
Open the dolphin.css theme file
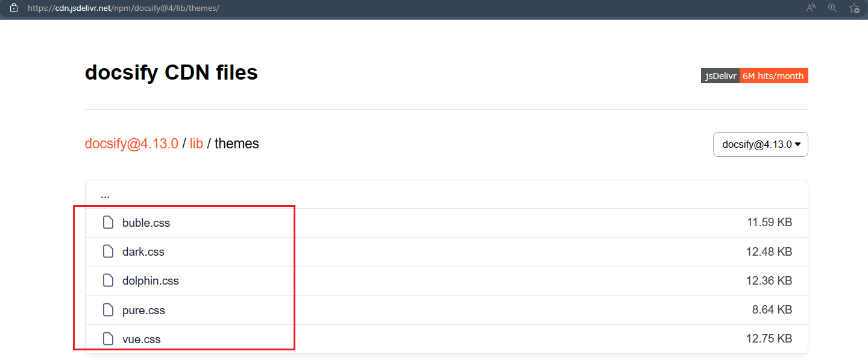pos(150,280)
